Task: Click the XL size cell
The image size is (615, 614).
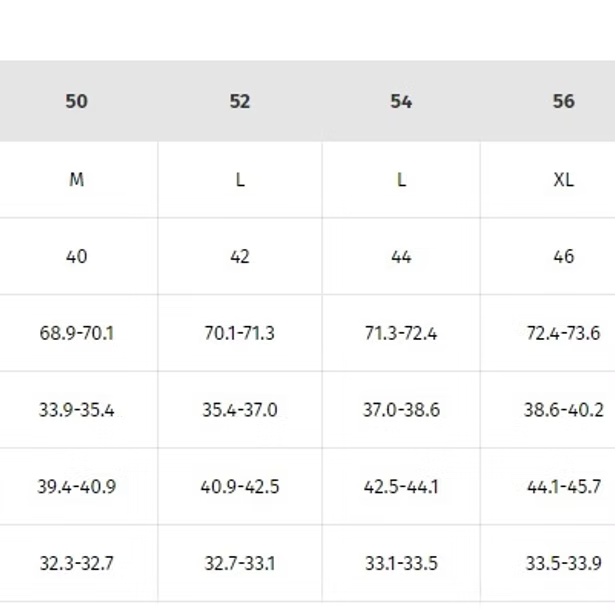Action: tap(563, 180)
